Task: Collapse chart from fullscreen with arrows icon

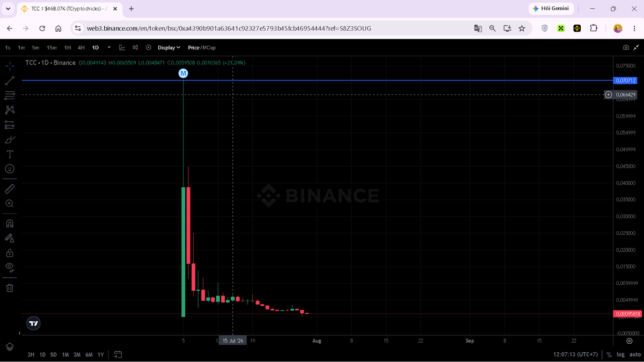Action: point(636,48)
